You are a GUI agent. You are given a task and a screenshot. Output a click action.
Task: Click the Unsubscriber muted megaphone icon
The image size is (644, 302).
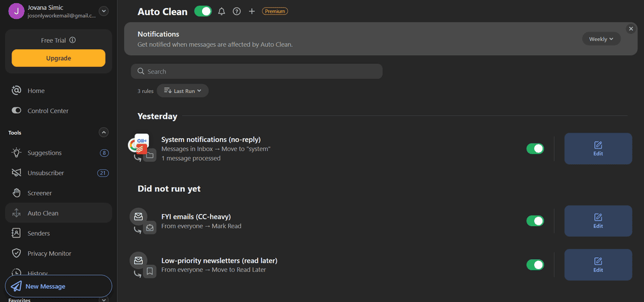click(16, 173)
